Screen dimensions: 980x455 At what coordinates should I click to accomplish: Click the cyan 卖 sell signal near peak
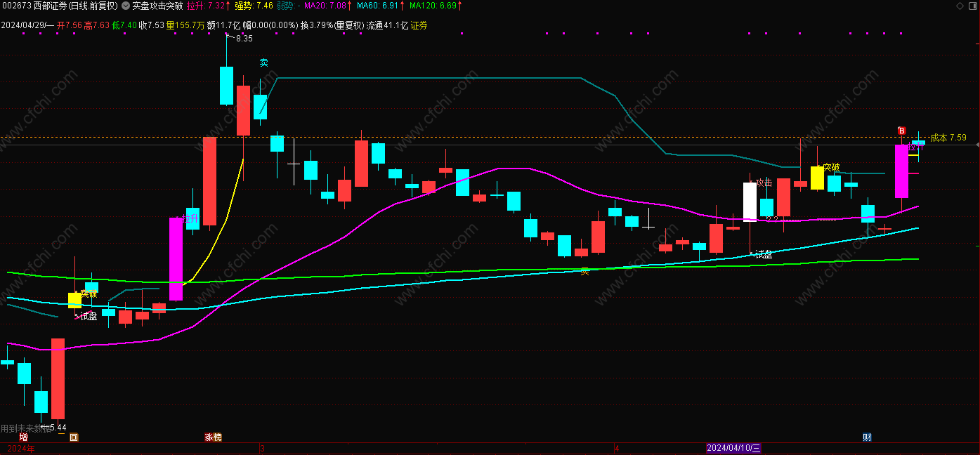click(263, 62)
